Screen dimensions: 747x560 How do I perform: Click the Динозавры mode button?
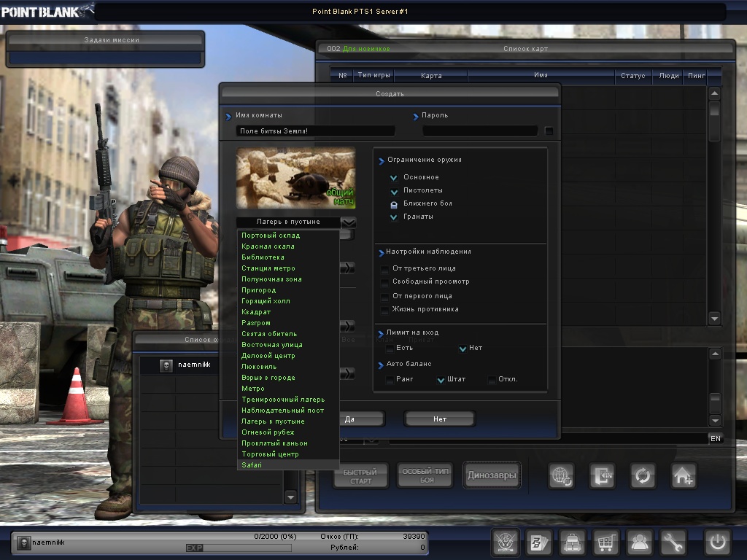[492, 475]
